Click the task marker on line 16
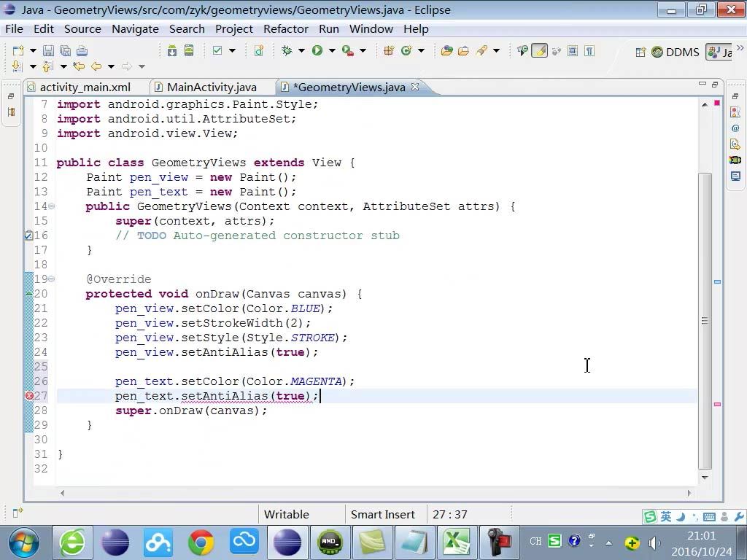Screen dimensions: 747x560 (x=28, y=236)
